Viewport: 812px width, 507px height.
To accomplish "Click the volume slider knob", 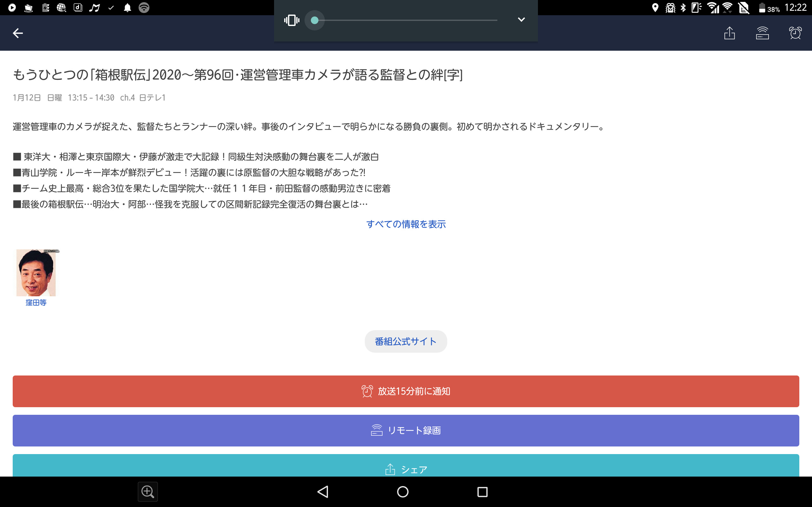I will point(314,21).
